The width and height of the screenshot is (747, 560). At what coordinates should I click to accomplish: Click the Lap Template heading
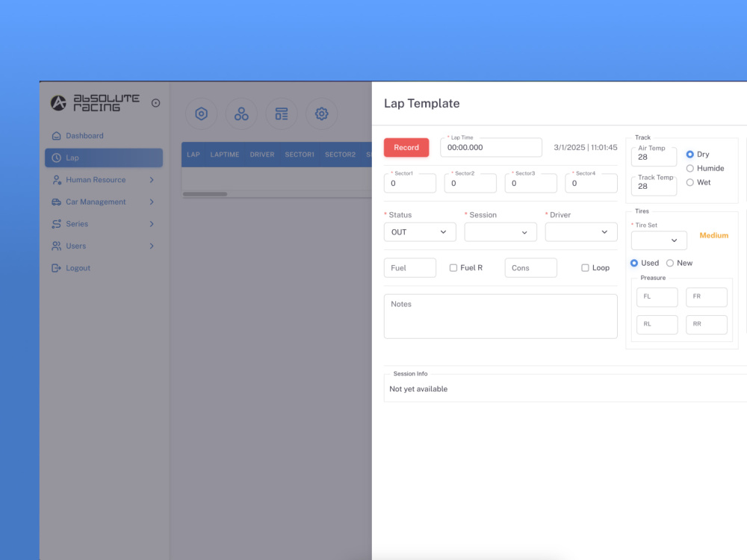coord(421,103)
